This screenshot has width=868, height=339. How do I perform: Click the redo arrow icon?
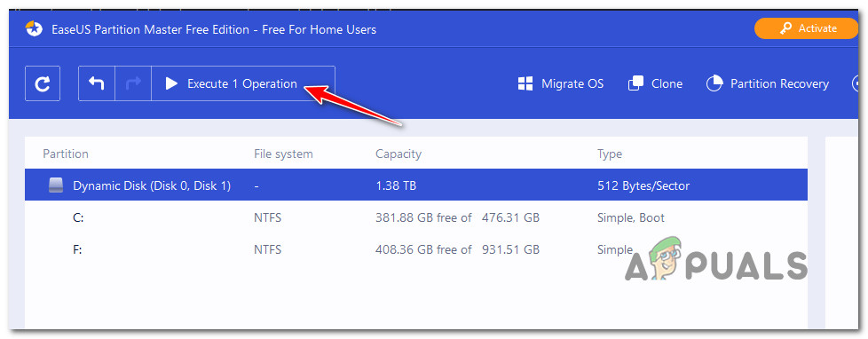click(x=133, y=83)
